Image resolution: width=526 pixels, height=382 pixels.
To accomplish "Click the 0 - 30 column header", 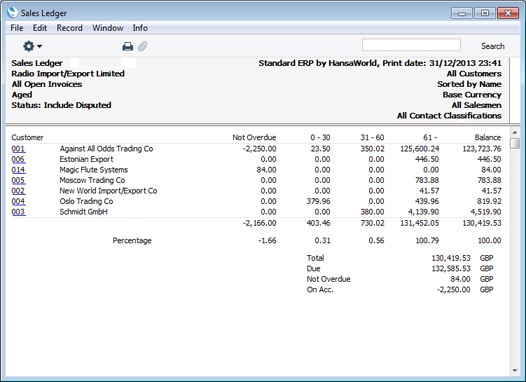I will [x=320, y=138].
